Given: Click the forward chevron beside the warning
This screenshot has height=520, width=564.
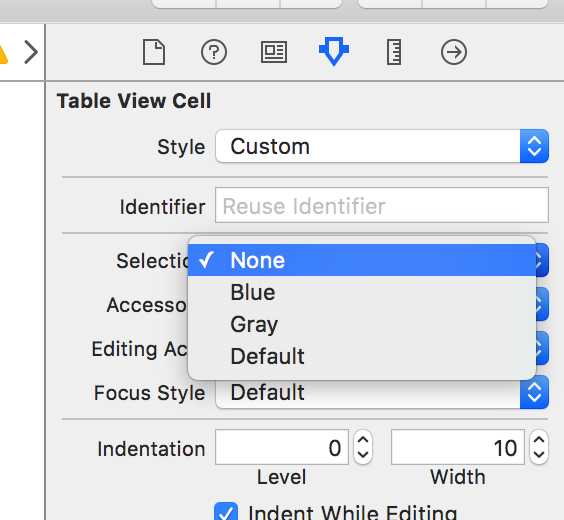Looking at the screenshot, I should [31, 52].
